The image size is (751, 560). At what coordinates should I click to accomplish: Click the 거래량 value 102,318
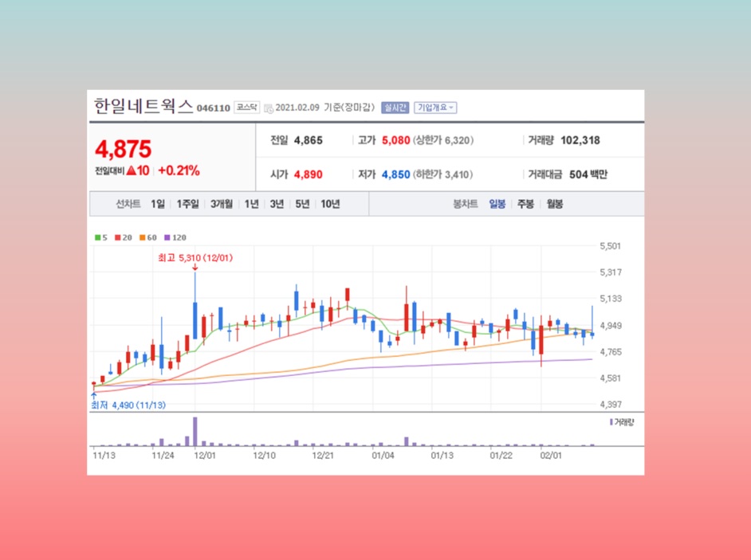(580, 141)
